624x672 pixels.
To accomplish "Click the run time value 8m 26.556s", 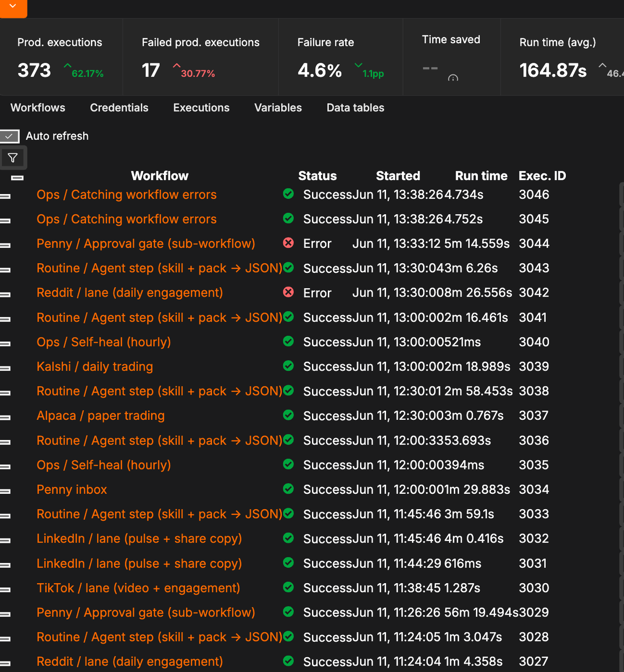I will tap(478, 293).
